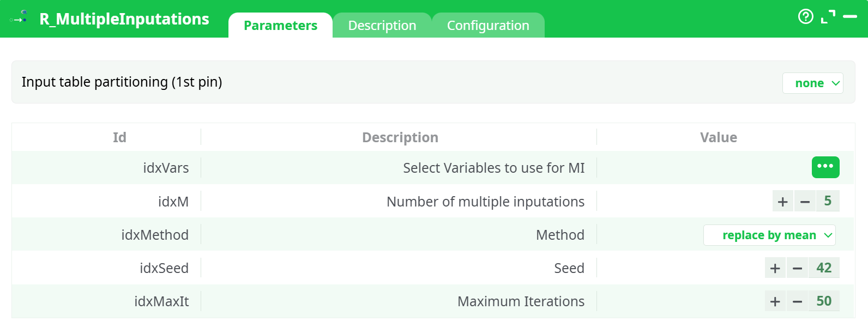The height and width of the screenshot is (334, 868).
Task: Select the Parameters tab
Action: (x=280, y=26)
